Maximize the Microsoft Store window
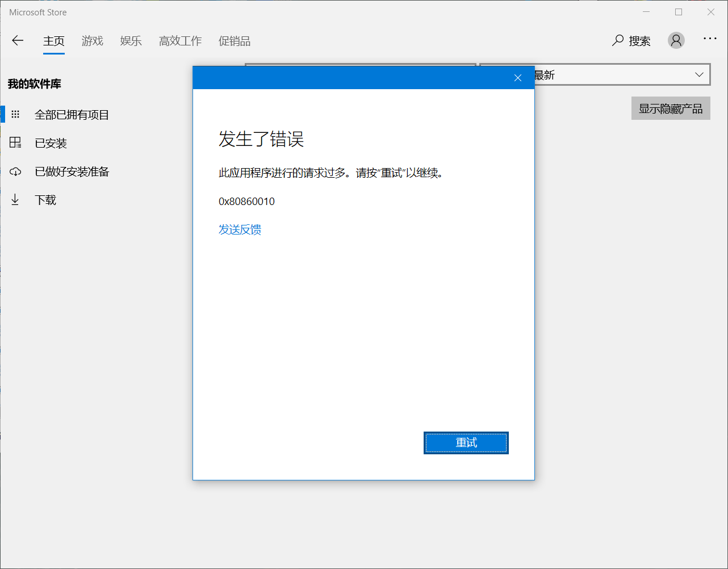Image resolution: width=728 pixels, height=569 pixels. pyautogui.click(x=679, y=12)
